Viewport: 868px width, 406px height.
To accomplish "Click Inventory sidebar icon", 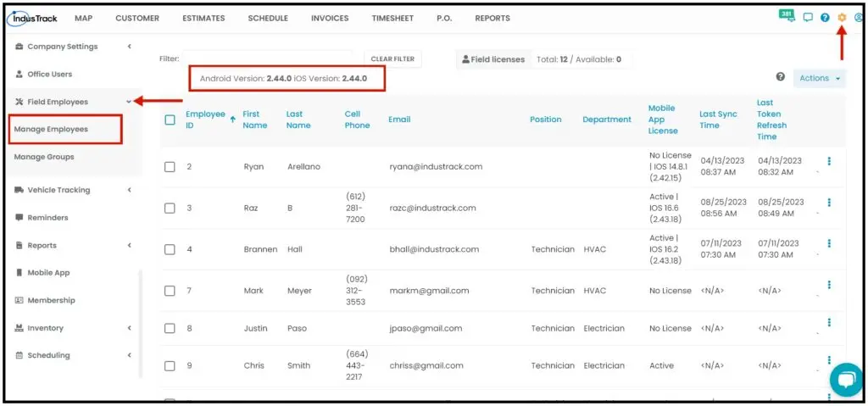I will (x=19, y=328).
